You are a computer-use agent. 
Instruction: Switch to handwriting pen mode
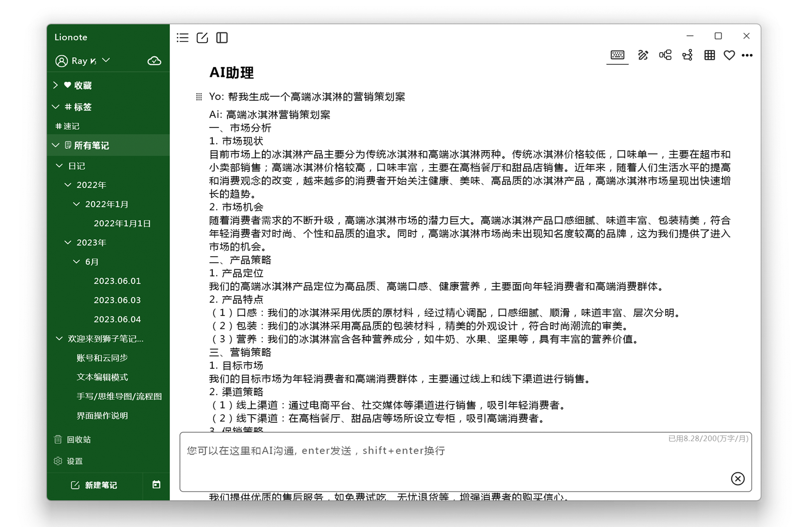[643, 55]
